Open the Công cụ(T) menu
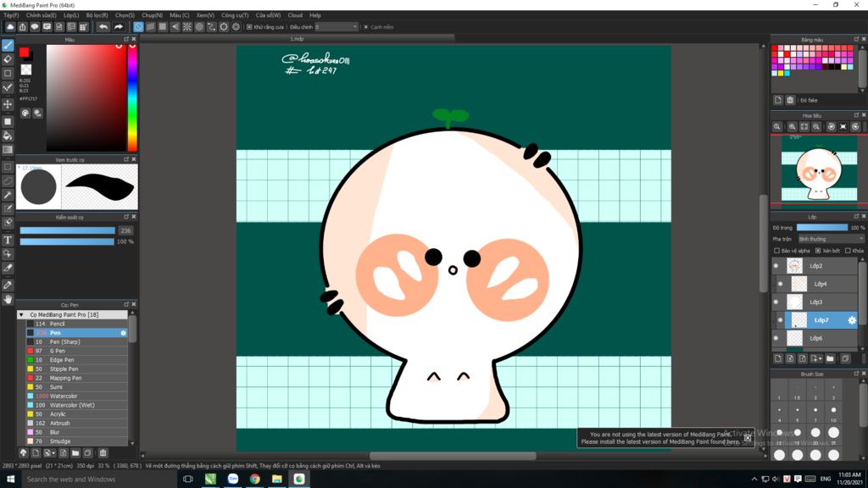 [235, 15]
